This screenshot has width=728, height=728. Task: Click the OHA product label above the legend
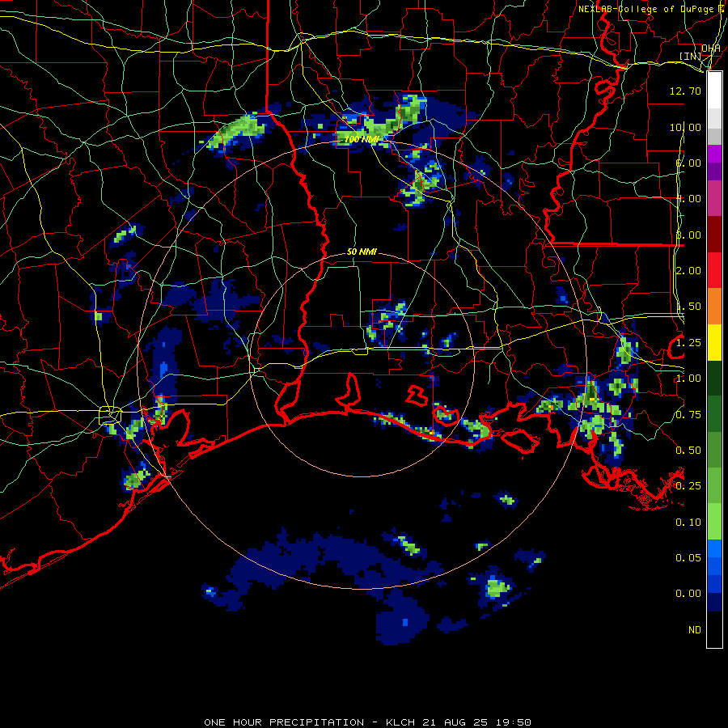[710, 49]
